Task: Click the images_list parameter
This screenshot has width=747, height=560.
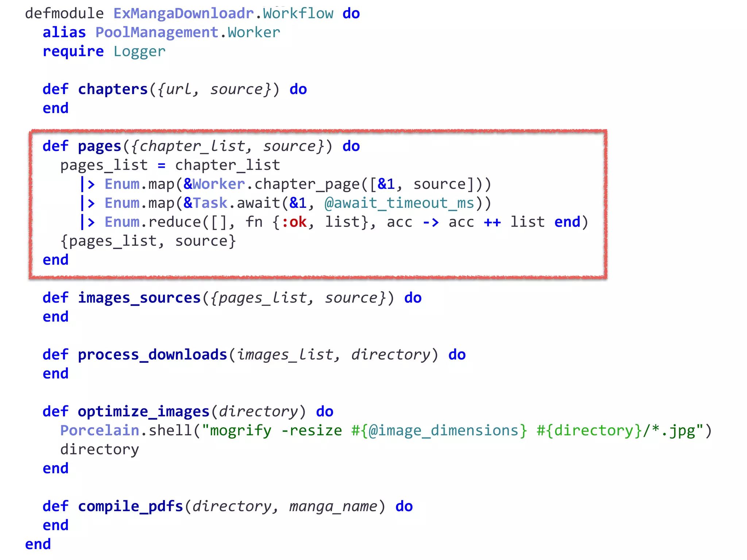Action: point(285,355)
